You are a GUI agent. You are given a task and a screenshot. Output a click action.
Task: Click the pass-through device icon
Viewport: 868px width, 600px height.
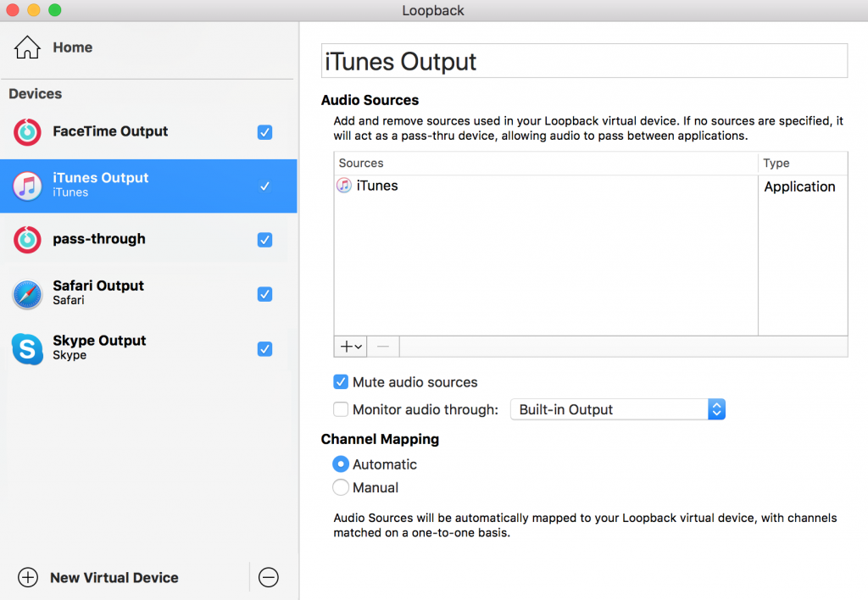click(27, 240)
